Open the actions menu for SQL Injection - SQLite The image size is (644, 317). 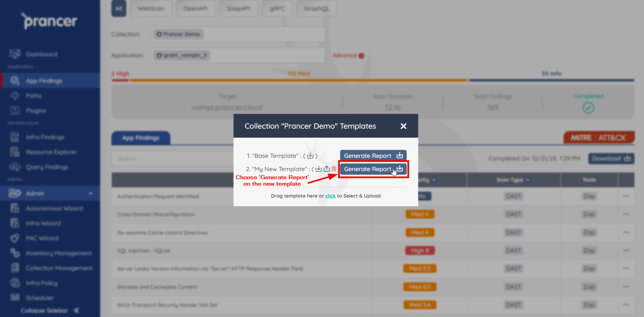click(x=626, y=250)
